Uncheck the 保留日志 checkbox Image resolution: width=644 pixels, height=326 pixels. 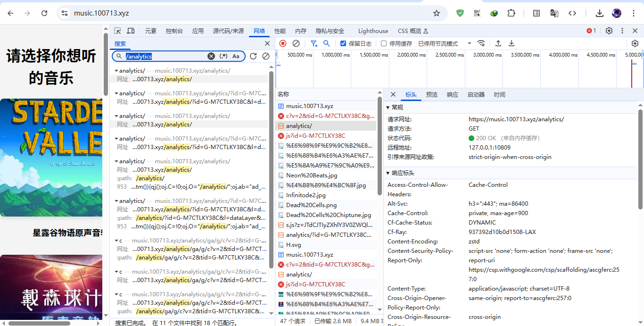tap(343, 43)
